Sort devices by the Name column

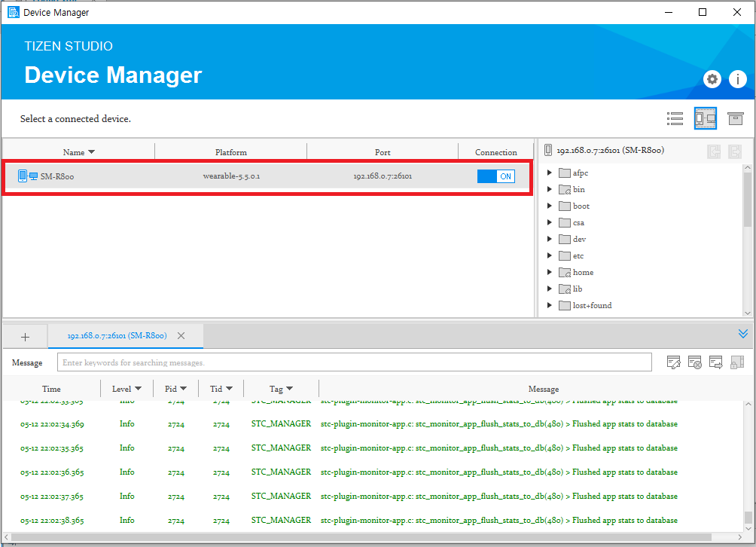(x=78, y=152)
